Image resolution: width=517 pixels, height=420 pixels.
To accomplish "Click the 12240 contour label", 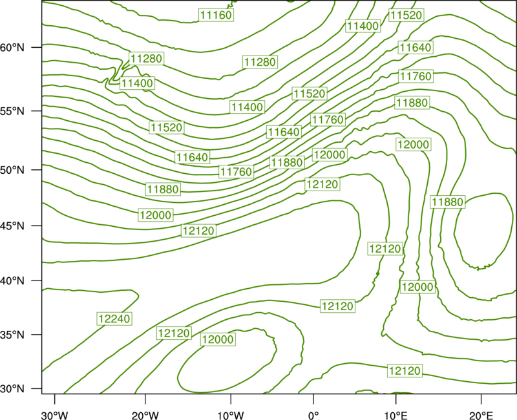I will (114, 319).
